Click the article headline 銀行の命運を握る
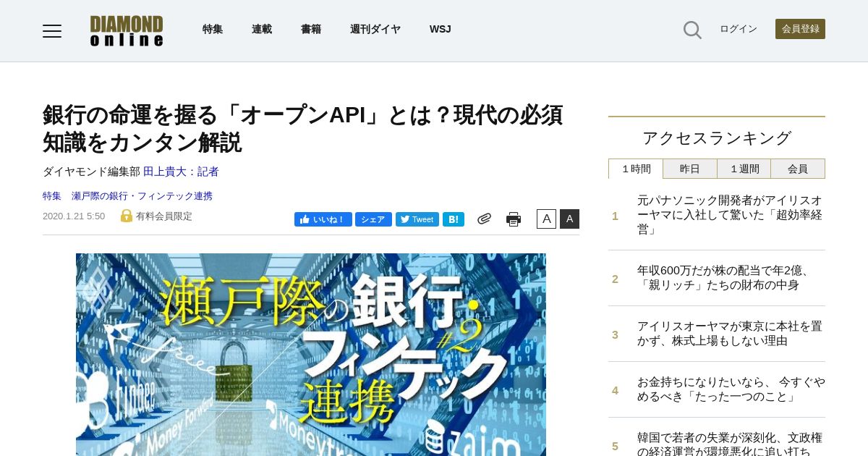 [x=302, y=128]
